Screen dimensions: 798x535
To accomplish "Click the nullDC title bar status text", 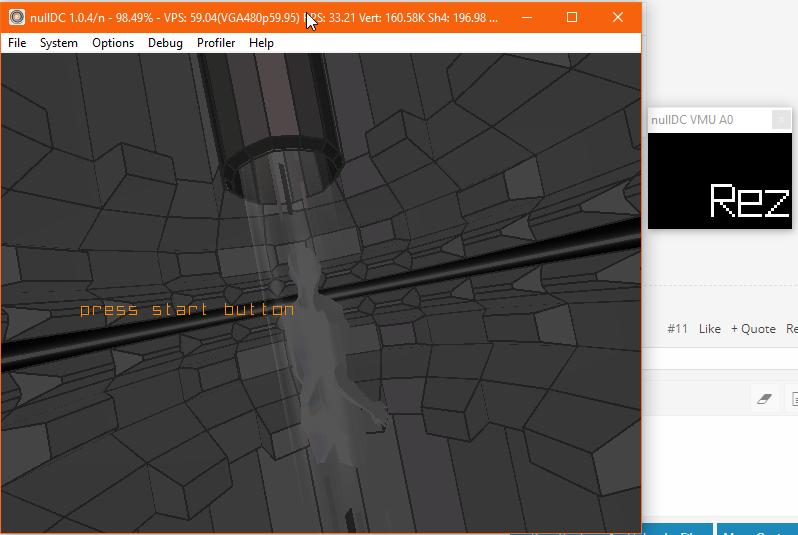I will [x=264, y=18].
